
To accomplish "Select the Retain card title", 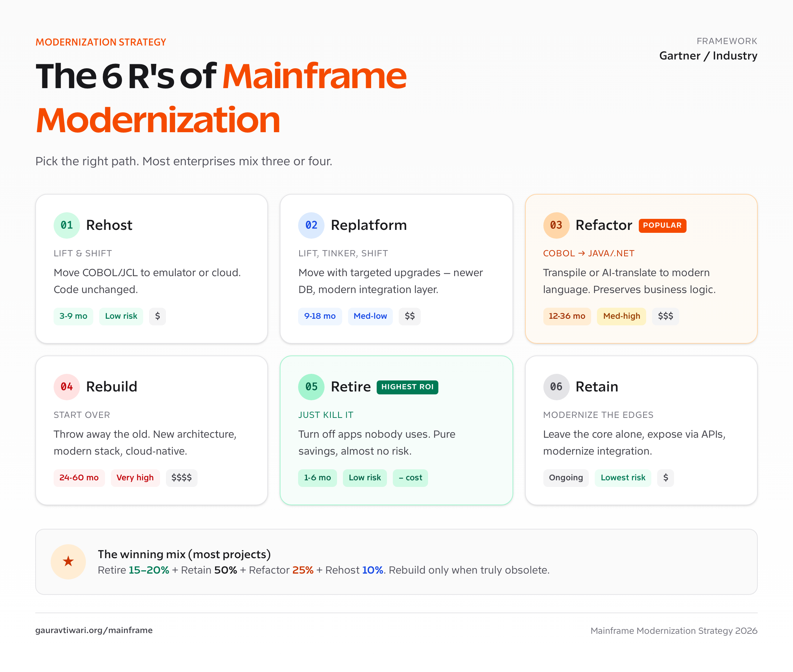I will [597, 387].
